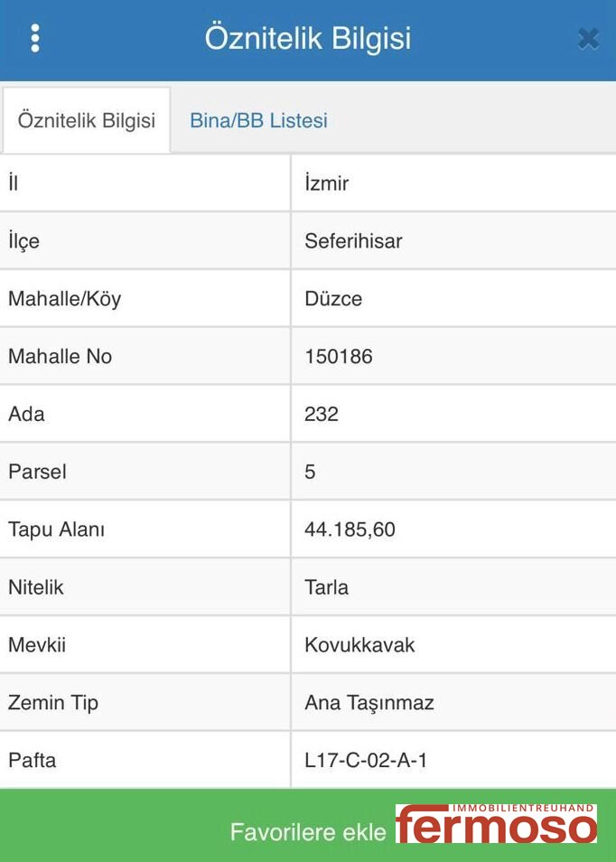Click the Zemin Tip value Ana Taşınmaz
The height and width of the screenshot is (862, 616).
[x=369, y=703]
